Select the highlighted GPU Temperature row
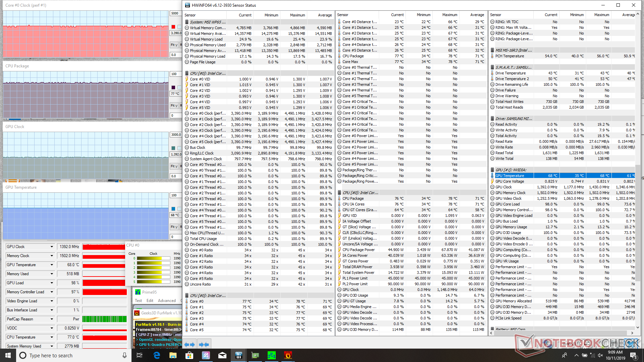This screenshot has width=644, height=362. 562,176
